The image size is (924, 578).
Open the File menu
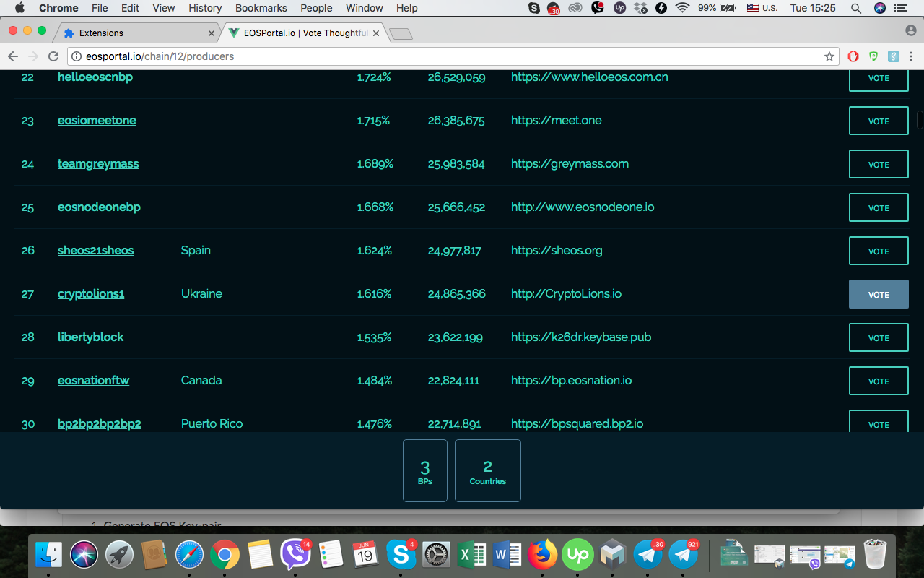click(x=100, y=8)
